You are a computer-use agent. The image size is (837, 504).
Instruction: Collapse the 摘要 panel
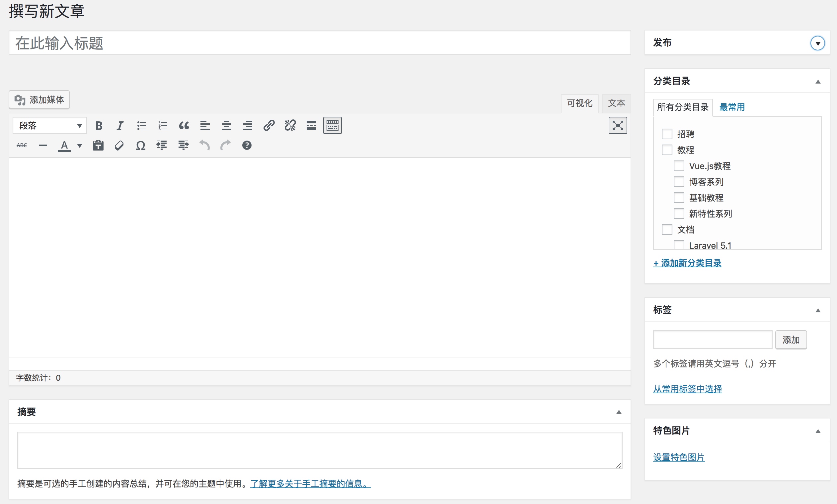point(619,412)
